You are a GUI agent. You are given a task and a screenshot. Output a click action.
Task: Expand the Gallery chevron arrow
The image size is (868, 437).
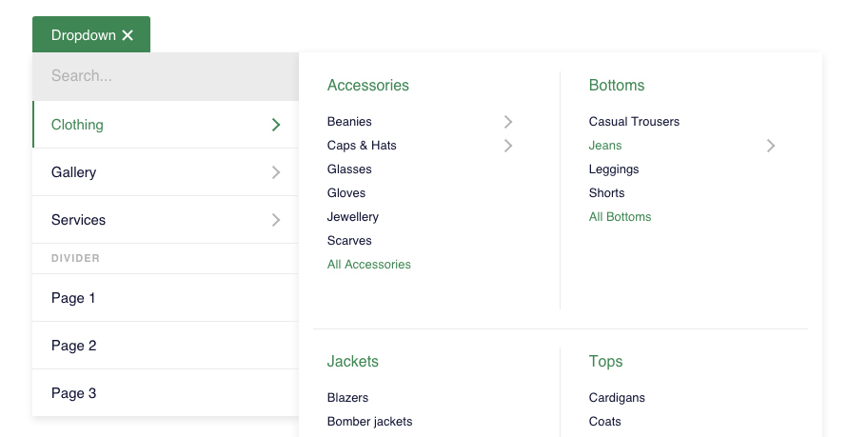276,172
